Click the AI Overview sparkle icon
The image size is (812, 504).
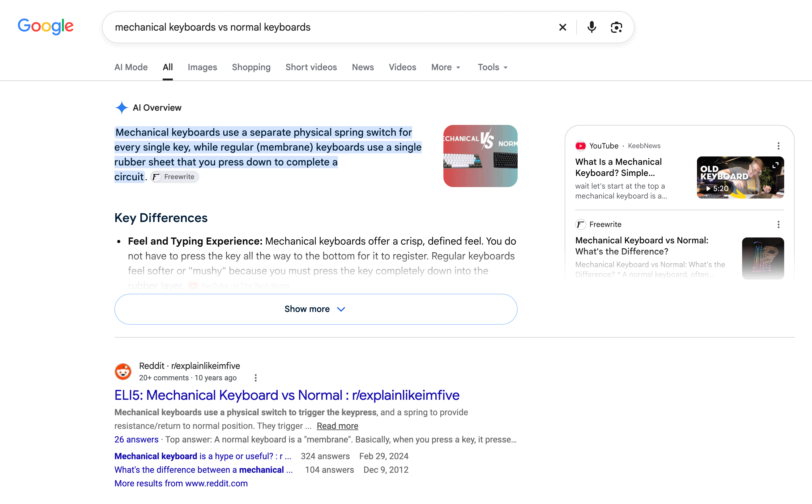click(122, 107)
